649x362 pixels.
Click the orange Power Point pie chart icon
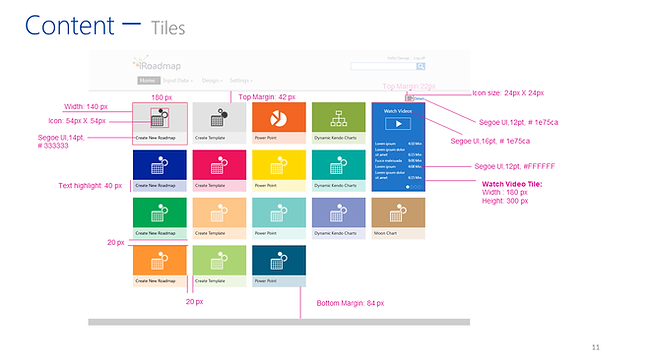coord(279,118)
